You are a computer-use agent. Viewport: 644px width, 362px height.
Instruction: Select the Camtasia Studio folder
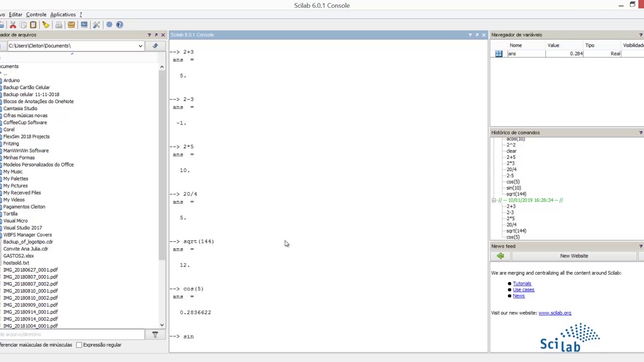[20, 109]
